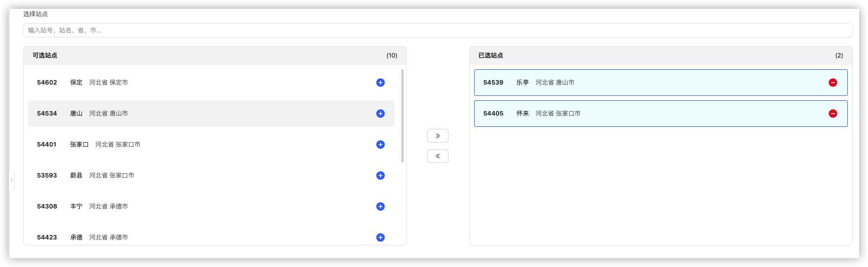Click the 怀来 selected station name
This screenshot has width=868, height=267.
click(522, 114)
